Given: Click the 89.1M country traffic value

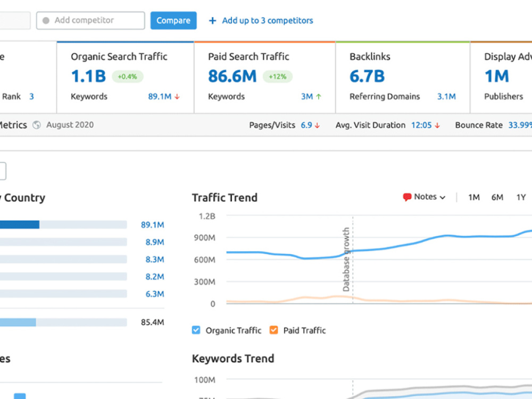Looking at the screenshot, I should (152, 225).
